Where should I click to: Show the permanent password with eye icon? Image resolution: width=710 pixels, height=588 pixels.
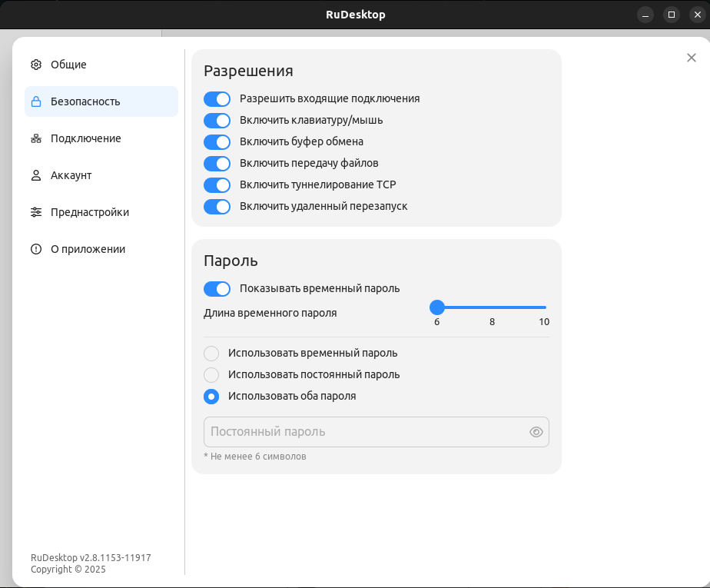536,432
